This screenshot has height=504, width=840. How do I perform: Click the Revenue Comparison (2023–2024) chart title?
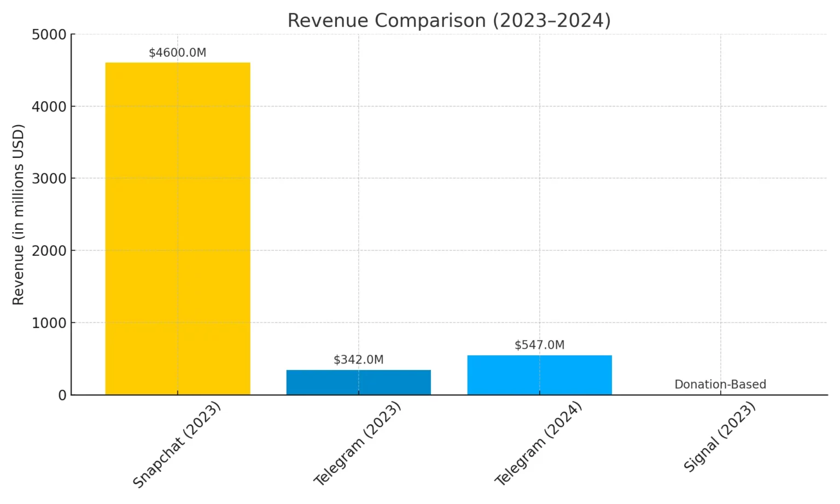pos(449,20)
